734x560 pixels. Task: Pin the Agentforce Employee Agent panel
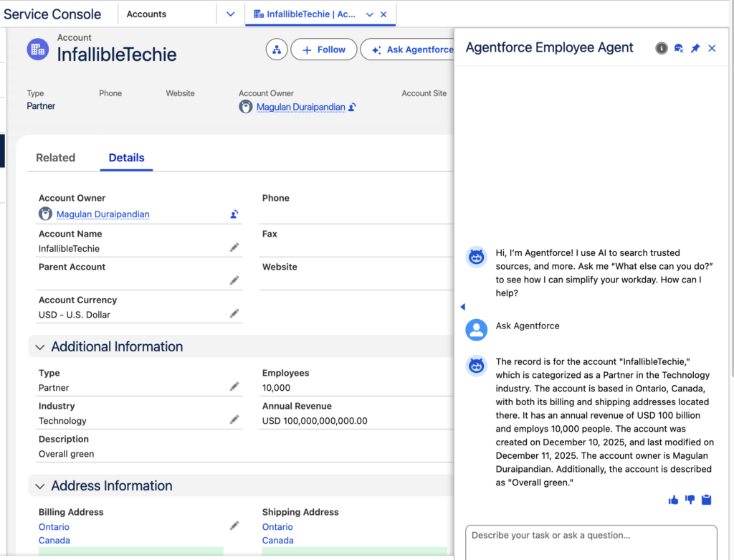pos(695,48)
